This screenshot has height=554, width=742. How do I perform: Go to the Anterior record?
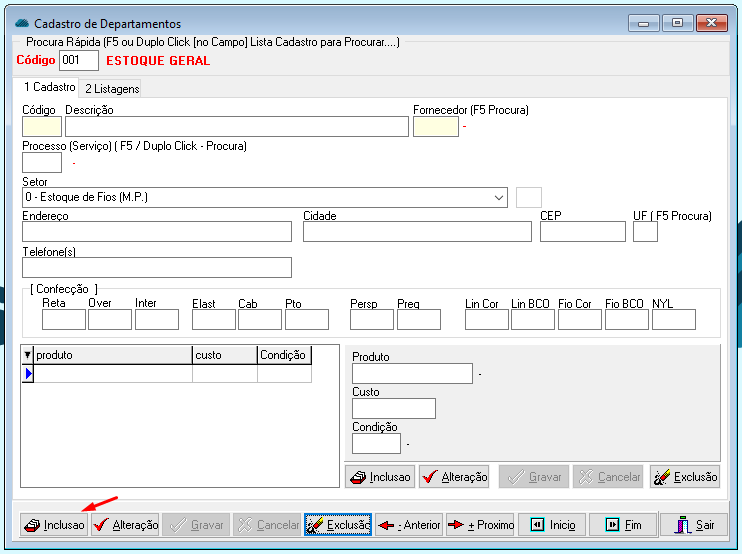point(408,525)
